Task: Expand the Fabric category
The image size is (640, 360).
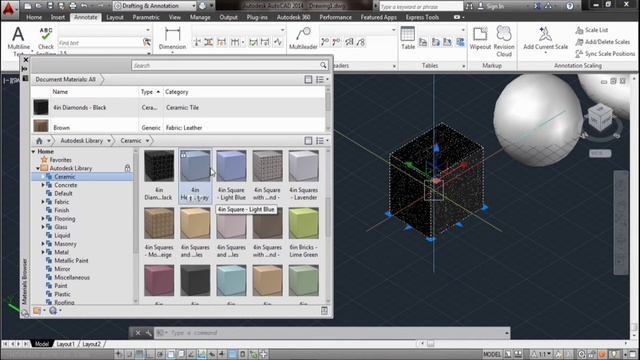Action: 43,202
